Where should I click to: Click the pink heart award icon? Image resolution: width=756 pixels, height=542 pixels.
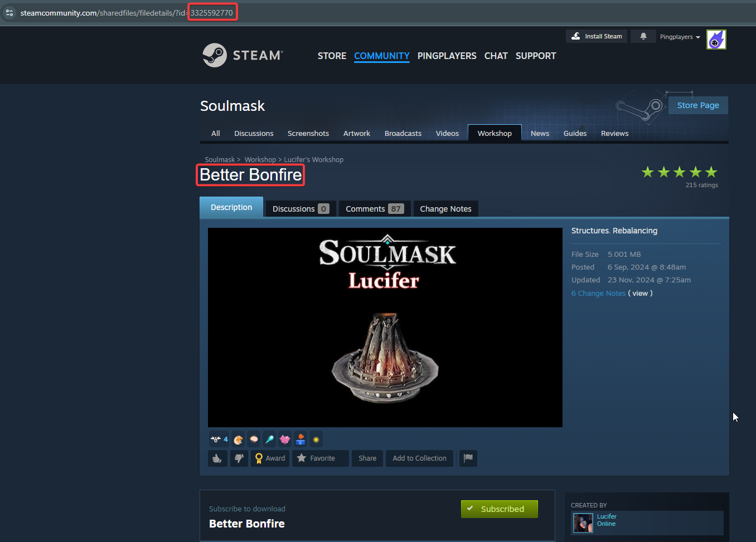click(285, 440)
